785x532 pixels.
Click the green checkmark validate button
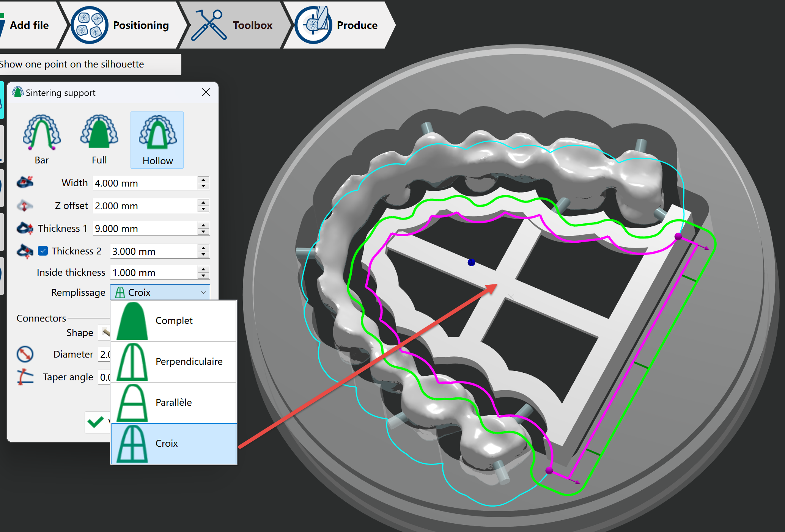pos(96,422)
